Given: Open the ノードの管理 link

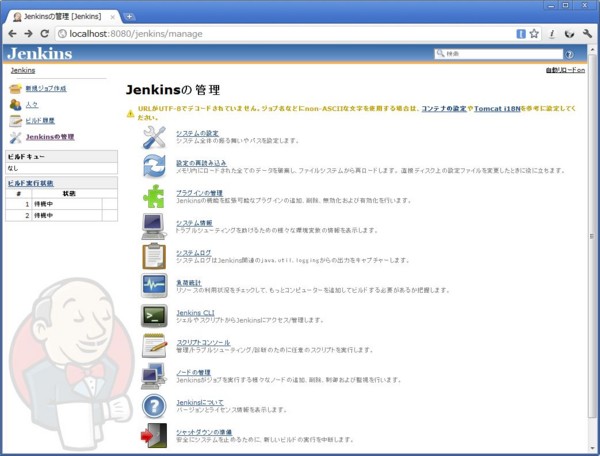Looking at the screenshot, I should [193, 372].
